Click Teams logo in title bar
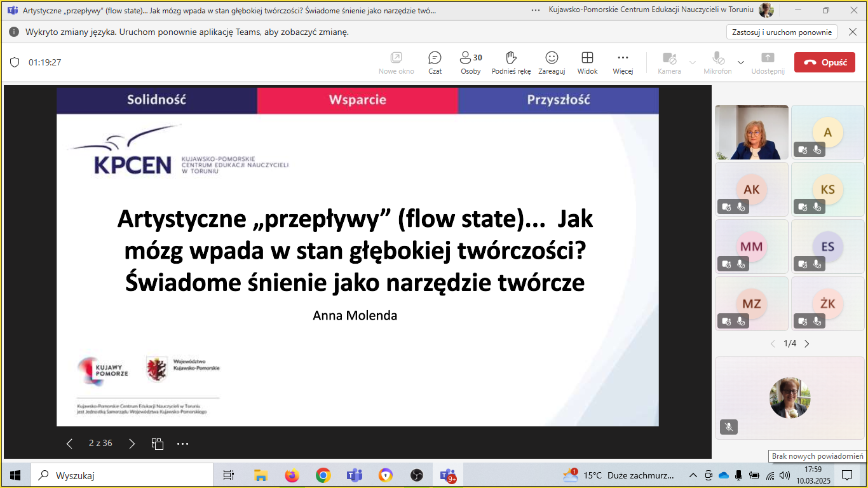This screenshot has height=488, width=868. 12,10
